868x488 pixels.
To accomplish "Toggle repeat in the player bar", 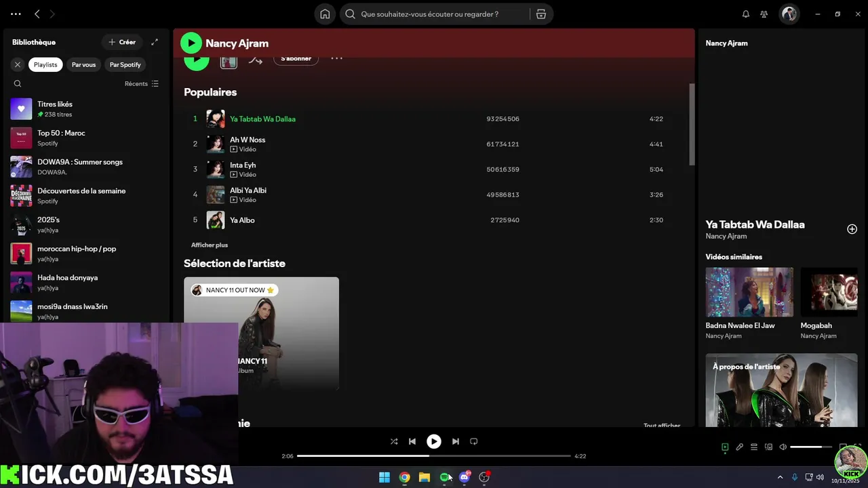I will (x=474, y=441).
